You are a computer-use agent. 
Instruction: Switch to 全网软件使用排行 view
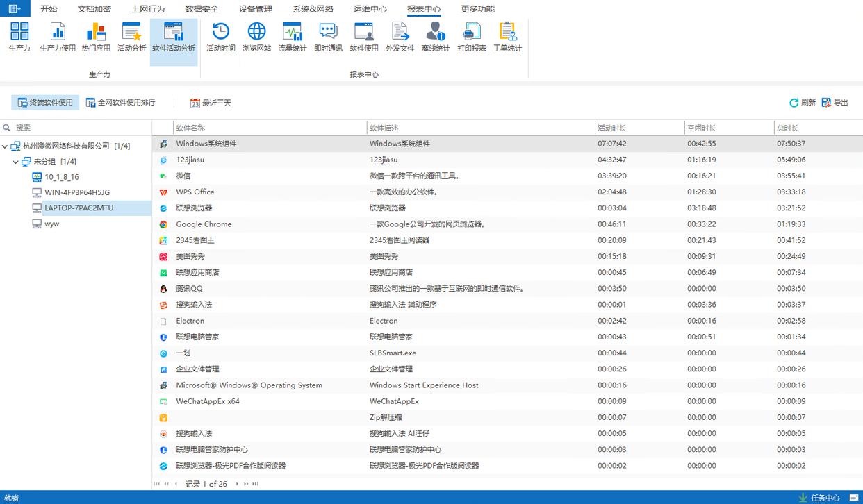[120, 103]
